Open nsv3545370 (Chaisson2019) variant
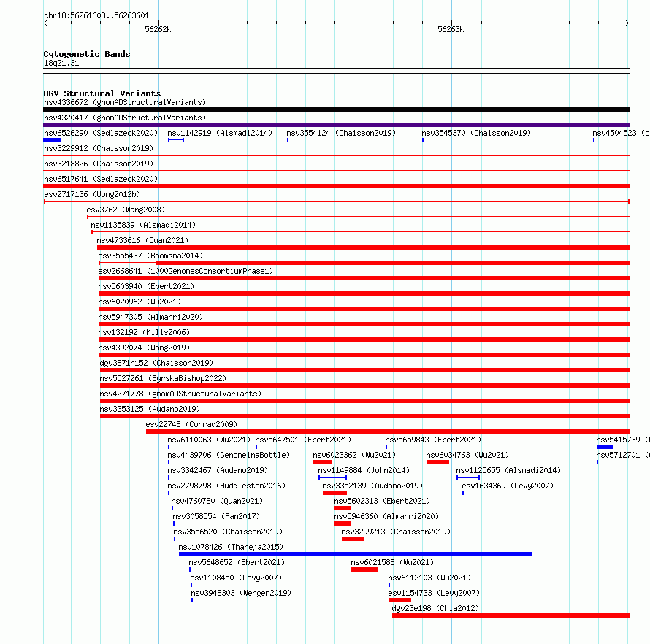This screenshot has height=644, width=650. point(476,133)
